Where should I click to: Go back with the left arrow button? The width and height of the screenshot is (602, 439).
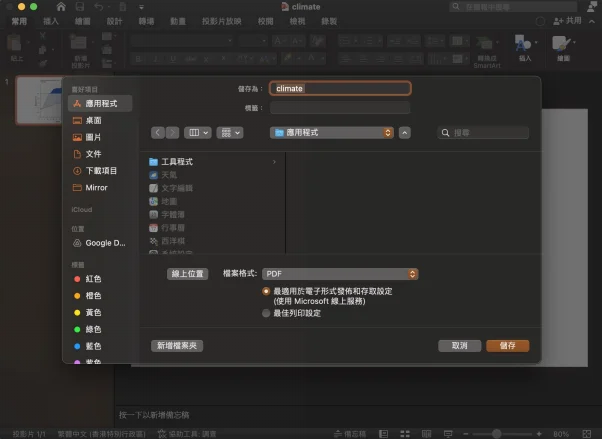click(x=158, y=133)
